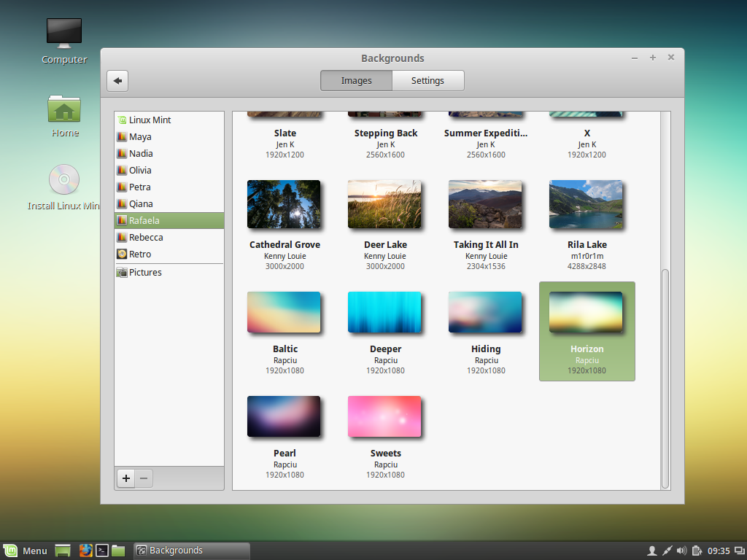747x560 pixels.
Task: Click the wallpaper list vertical scrollbar
Action: tap(665, 378)
